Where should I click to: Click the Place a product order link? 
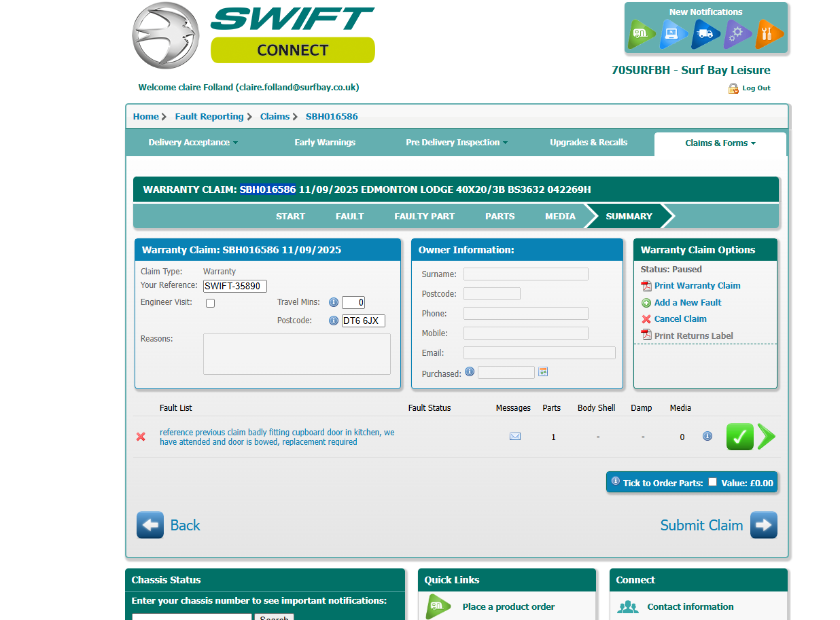[x=509, y=606]
